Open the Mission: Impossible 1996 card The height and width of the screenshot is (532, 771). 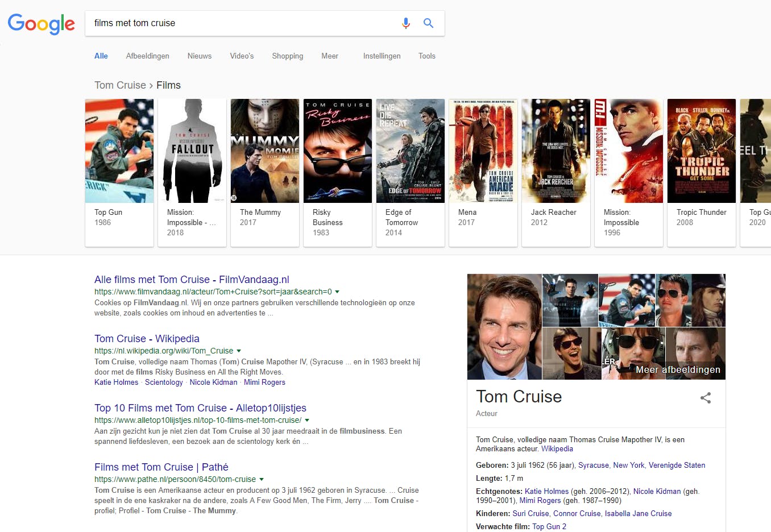(629, 173)
